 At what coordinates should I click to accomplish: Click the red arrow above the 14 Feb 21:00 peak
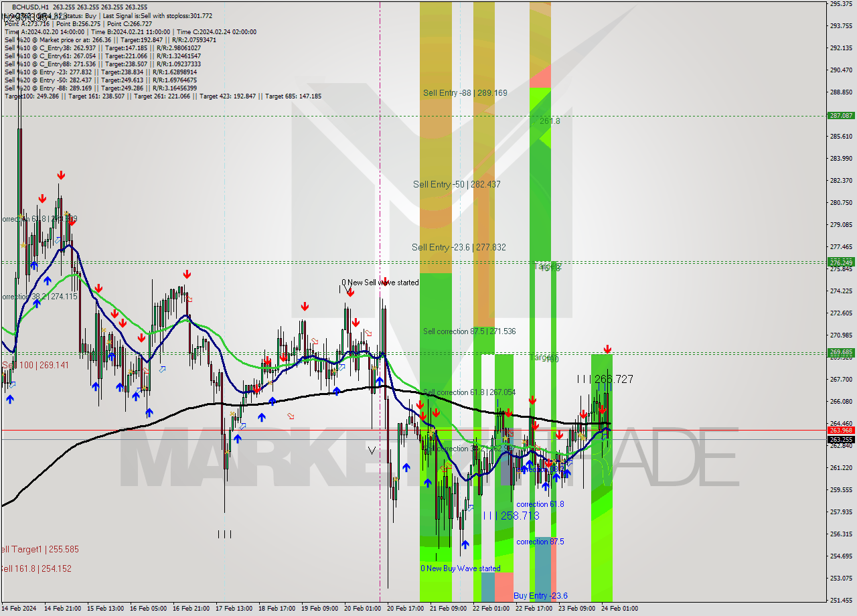pos(61,175)
